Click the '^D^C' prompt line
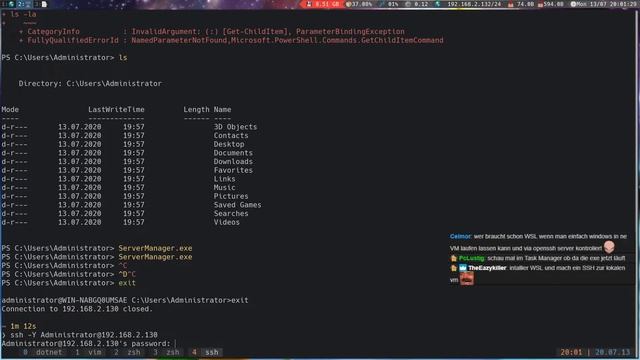 pos(69,274)
